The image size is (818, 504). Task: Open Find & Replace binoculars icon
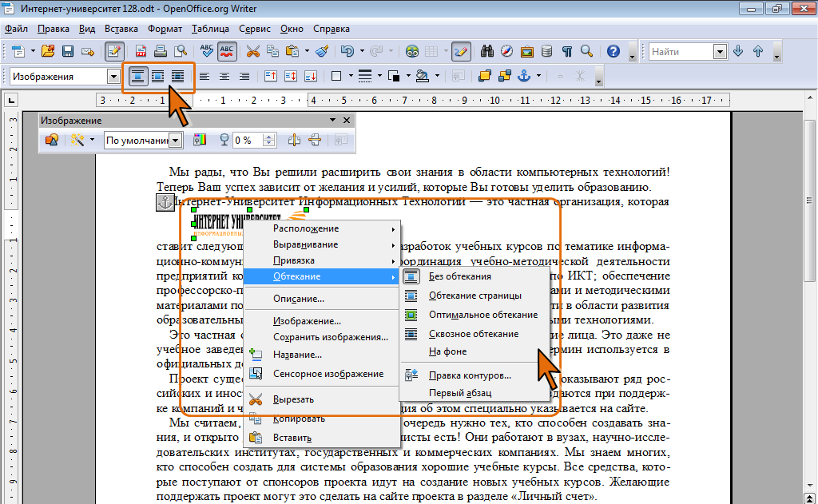pos(487,51)
